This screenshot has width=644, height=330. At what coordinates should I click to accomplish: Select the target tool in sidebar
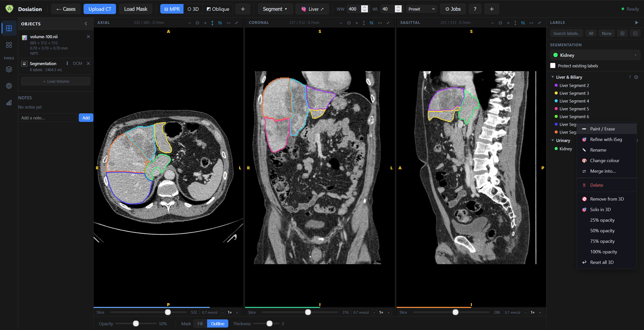(x=9, y=86)
